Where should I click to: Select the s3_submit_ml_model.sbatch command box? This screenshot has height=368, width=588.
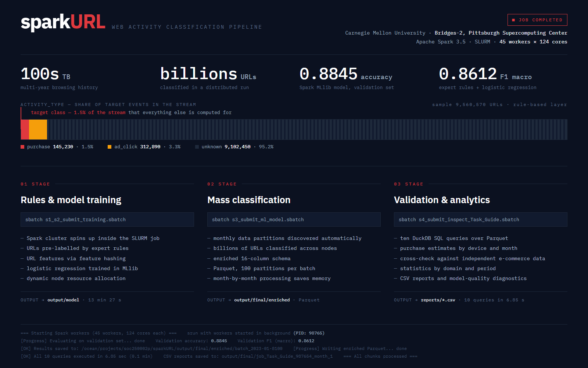click(x=294, y=220)
